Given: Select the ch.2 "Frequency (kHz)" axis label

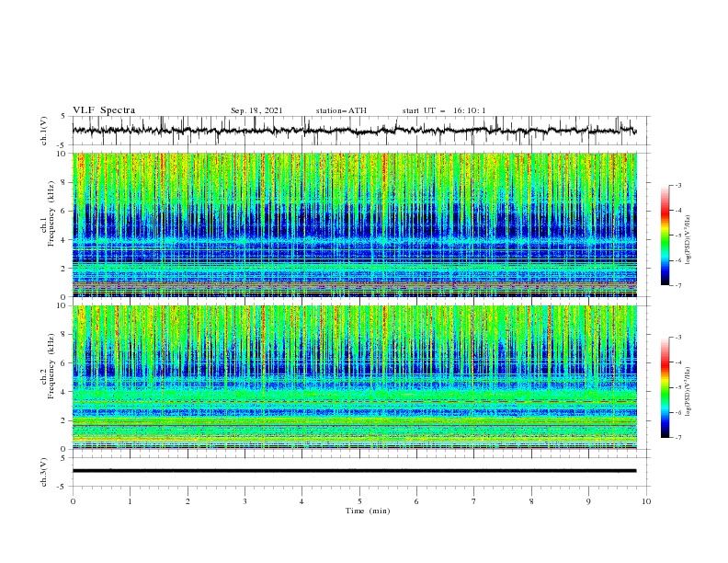Looking at the screenshot, I should point(51,366).
